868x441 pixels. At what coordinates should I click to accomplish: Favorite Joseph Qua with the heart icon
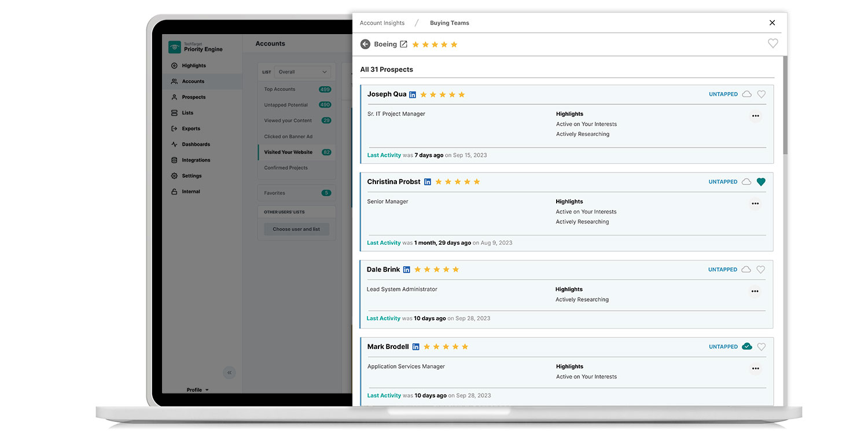[762, 94]
